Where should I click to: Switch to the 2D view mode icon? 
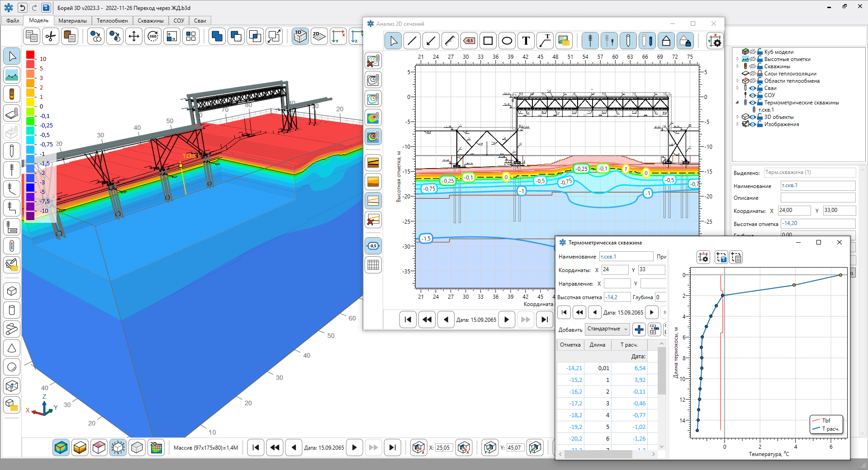click(x=319, y=36)
